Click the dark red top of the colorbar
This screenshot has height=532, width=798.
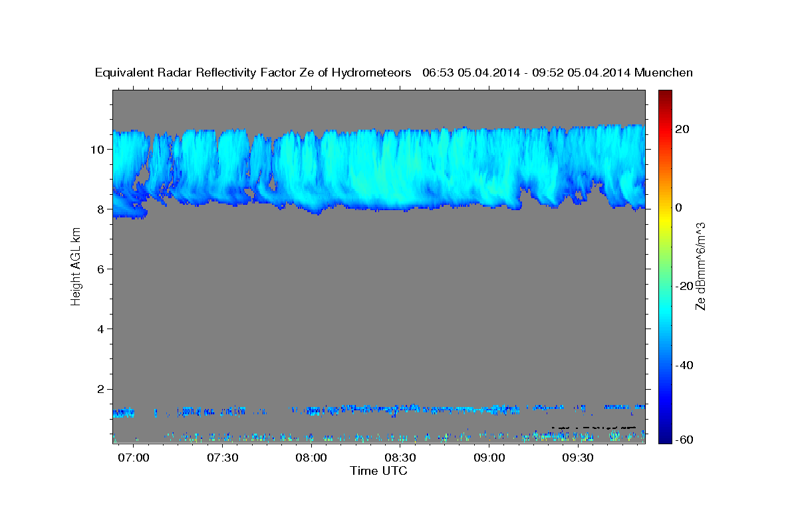(x=664, y=94)
